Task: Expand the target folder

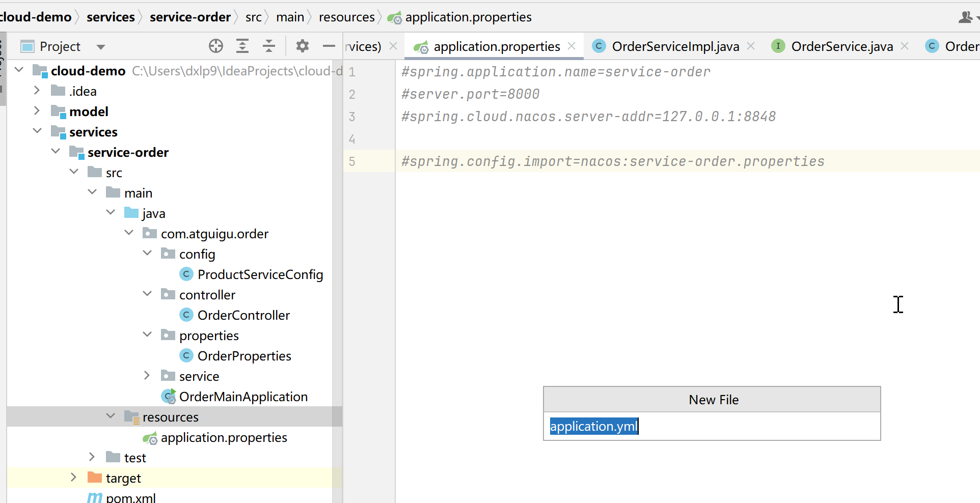Action: tap(73, 477)
